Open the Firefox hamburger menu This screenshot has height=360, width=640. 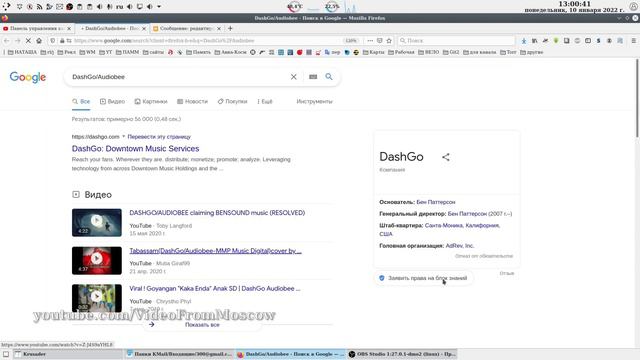pyautogui.click(x=633, y=41)
